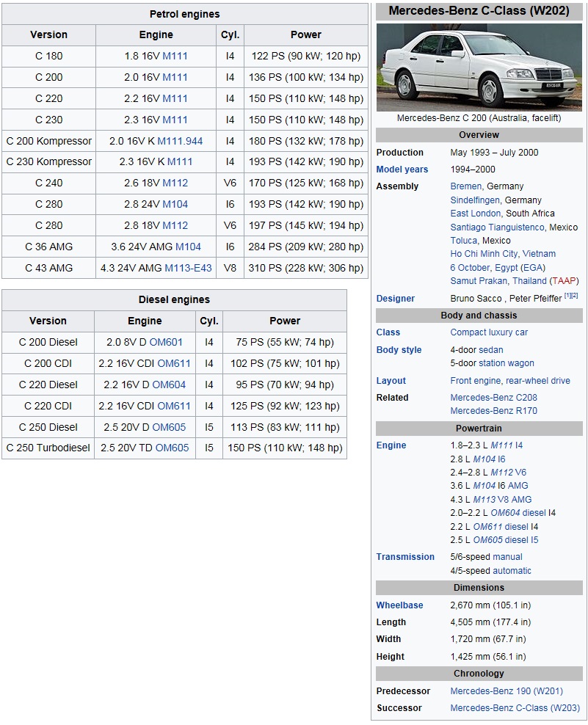Image resolution: width=588 pixels, height=725 pixels.
Task: Open the East London link
Action: [476, 214]
